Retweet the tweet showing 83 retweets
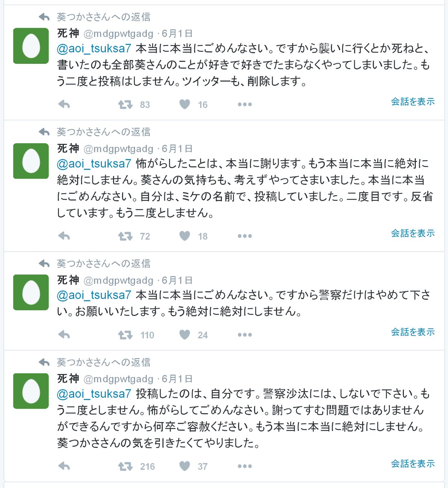Viewport: 448px width, 488px height. [125, 105]
